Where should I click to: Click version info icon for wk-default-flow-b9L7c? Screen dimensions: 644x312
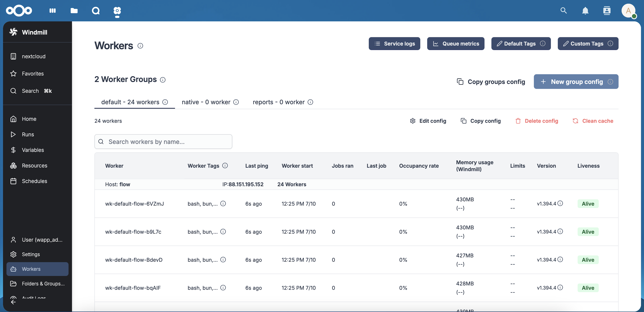[560, 231]
